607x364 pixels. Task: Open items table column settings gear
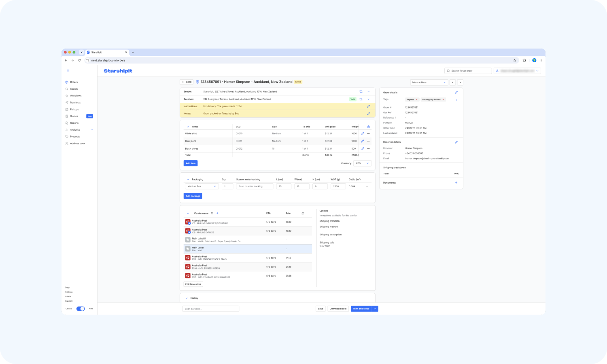tap(369, 127)
